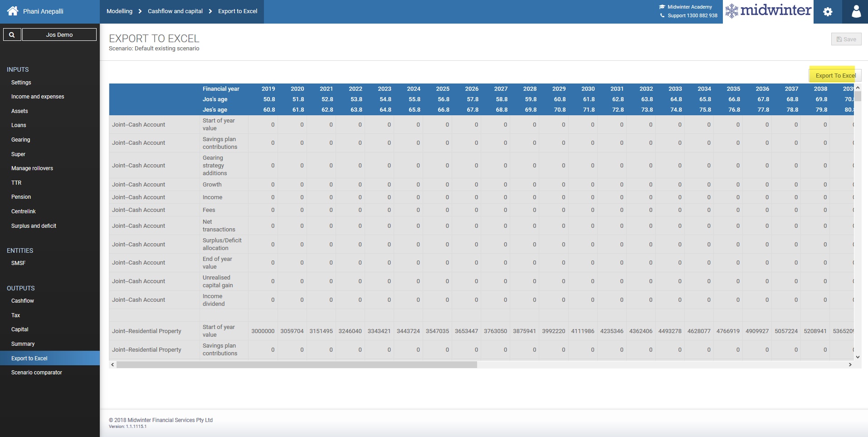Click the support phone icon
This screenshot has width=868, height=437.
662,15
